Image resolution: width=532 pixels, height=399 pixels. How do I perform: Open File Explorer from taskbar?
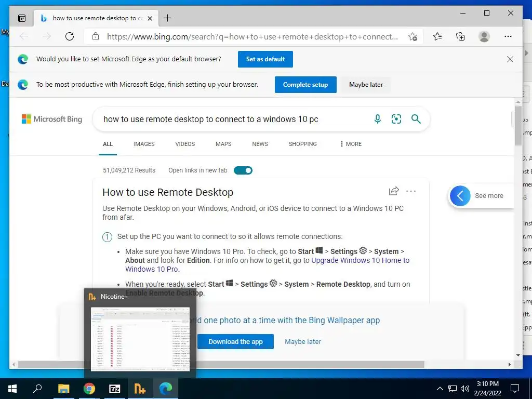pos(63,389)
